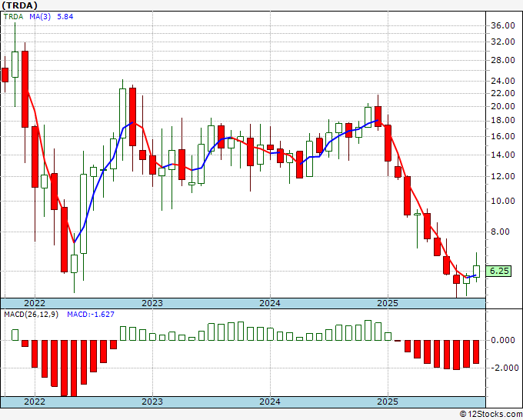Select 2025 on the price chart time axis
Screen dimensions: 523x420
click(388, 303)
